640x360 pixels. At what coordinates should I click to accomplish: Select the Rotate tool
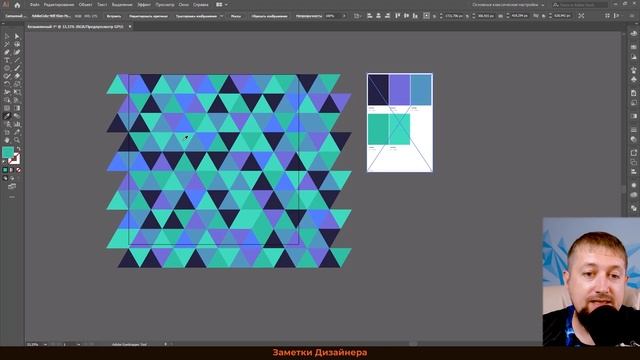click(7, 84)
